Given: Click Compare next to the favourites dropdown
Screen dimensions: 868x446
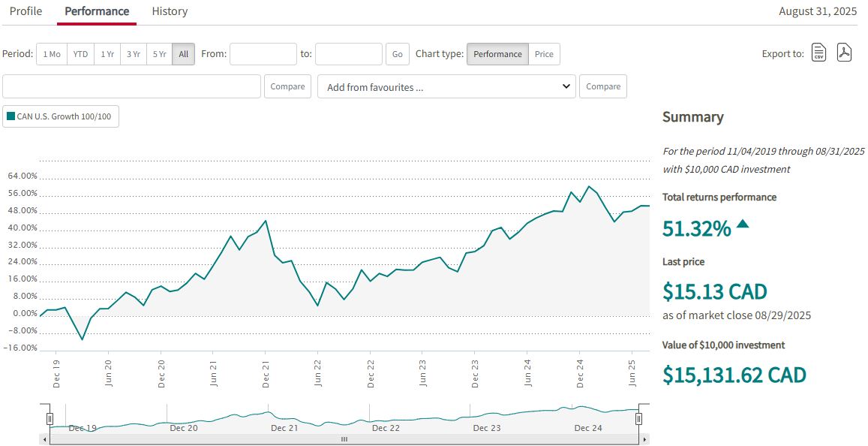Looking at the screenshot, I should [x=602, y=86].
